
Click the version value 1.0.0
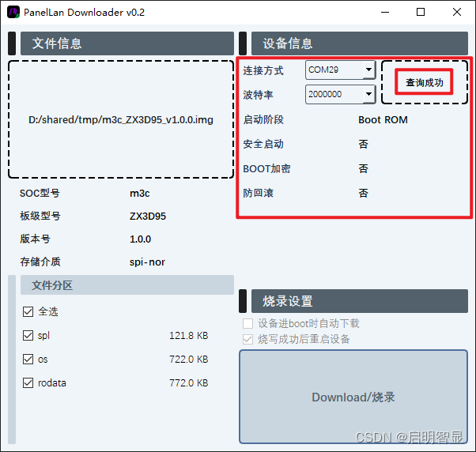tap(140, 239)
